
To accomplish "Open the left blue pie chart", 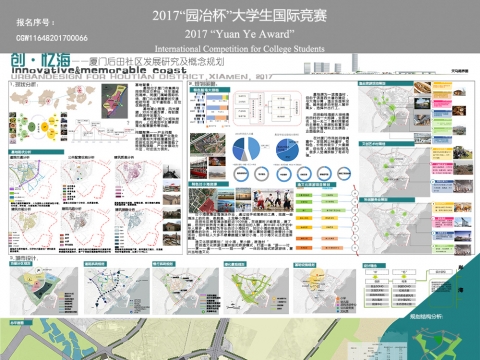I will tap(246, 149).
